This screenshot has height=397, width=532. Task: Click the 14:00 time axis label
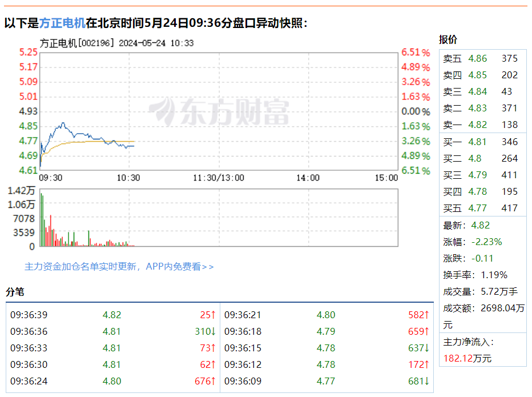pyautogui.click(x=308, y=178)
